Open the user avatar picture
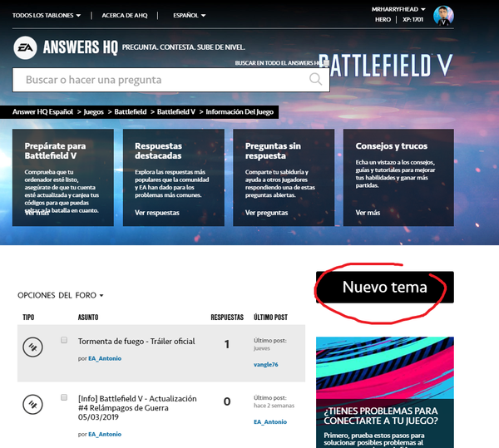Viewport: 499px width, 448px height. [443, 16]
